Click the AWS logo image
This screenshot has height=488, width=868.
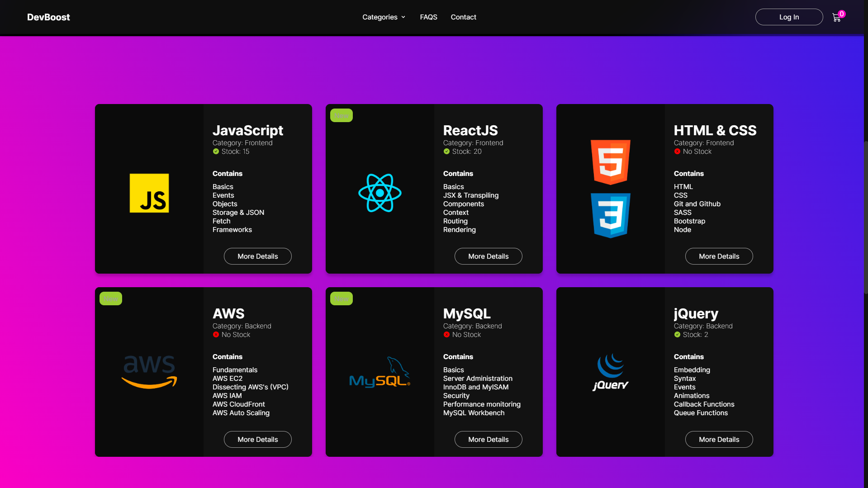[x=149, y=372]
